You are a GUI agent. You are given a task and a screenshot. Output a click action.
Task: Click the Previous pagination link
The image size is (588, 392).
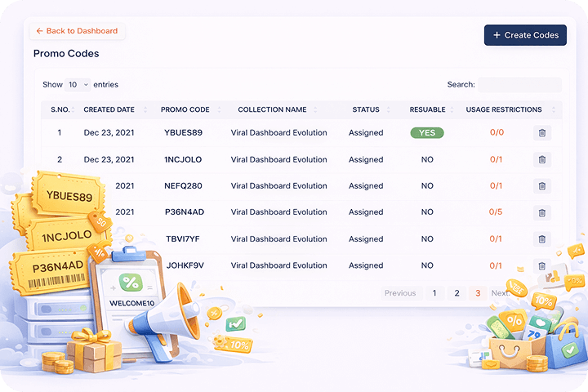tap(400, 293)
